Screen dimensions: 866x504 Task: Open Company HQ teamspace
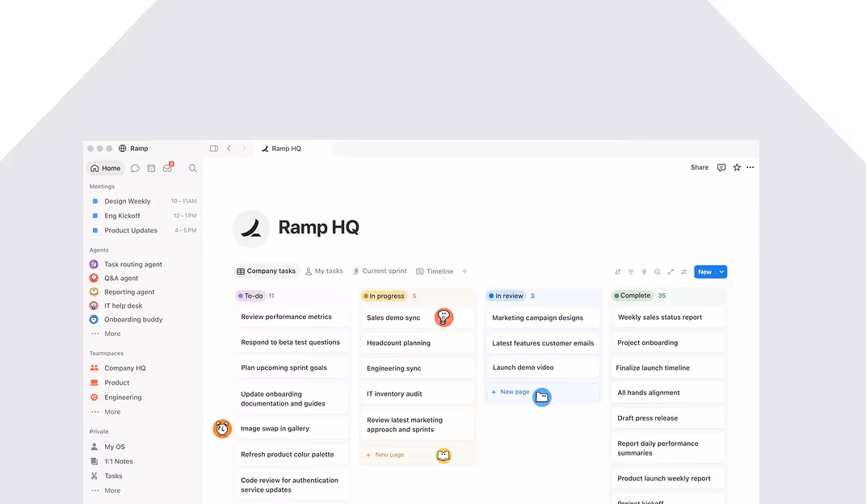click(x=125, y=368)
